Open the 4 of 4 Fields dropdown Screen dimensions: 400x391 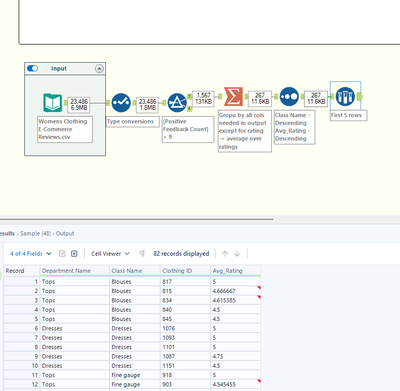click(x=31, y=254)
